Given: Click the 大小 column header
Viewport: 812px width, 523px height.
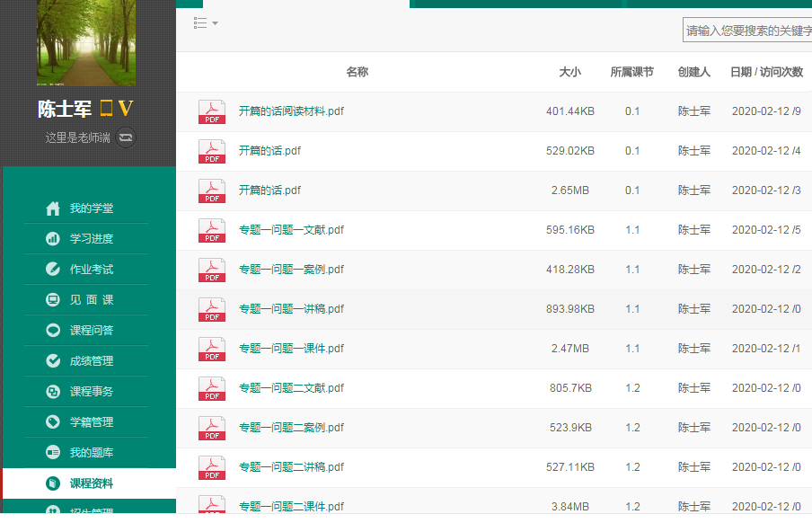Looking at the screenshot, I should [x=569, y=72].
